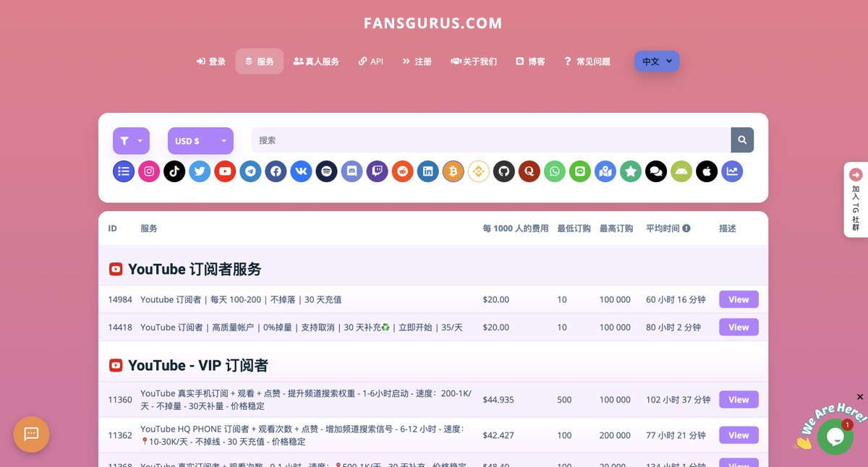Click max order '200 000' in row 11362
The image size is (868, 467).
click(615, 435)
